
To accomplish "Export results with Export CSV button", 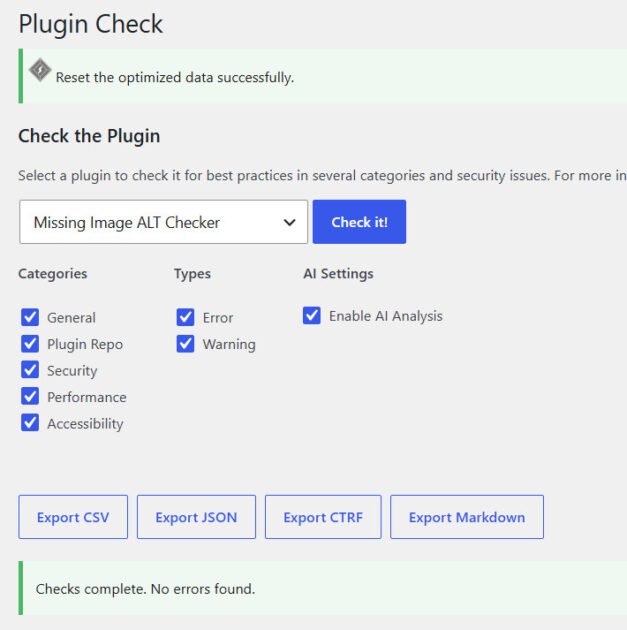I will point(73,517).
